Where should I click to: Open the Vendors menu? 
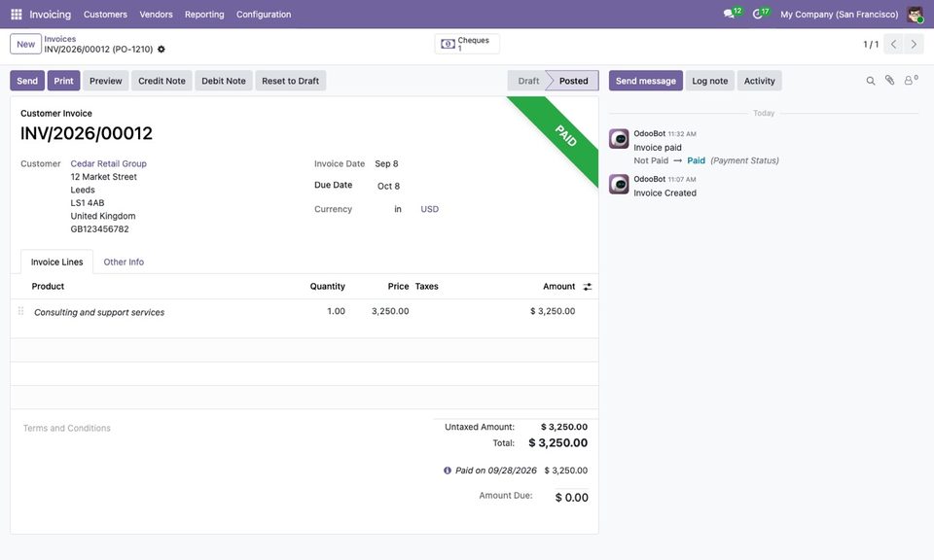coord(156,15)
